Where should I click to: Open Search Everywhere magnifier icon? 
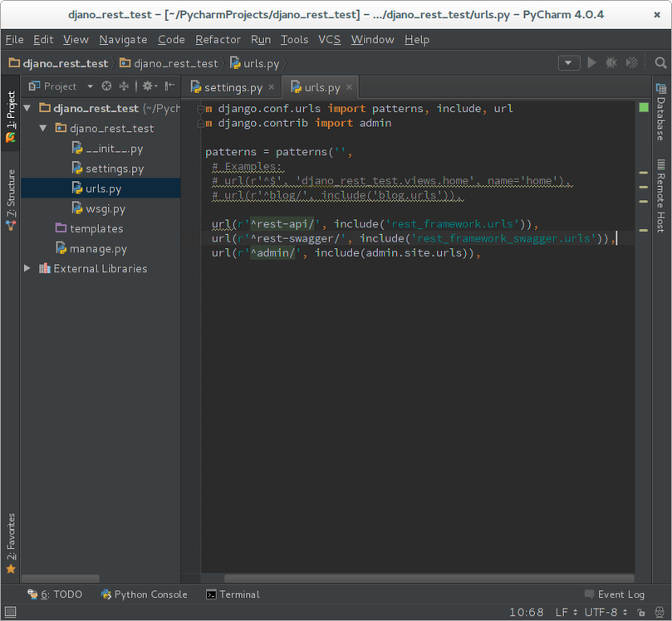(660, 63)
